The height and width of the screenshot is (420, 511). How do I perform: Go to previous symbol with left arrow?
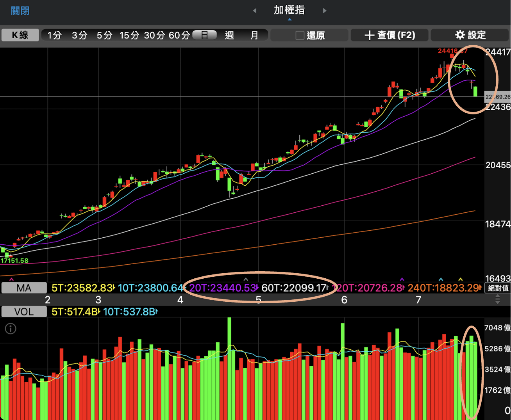click(255, 11)
